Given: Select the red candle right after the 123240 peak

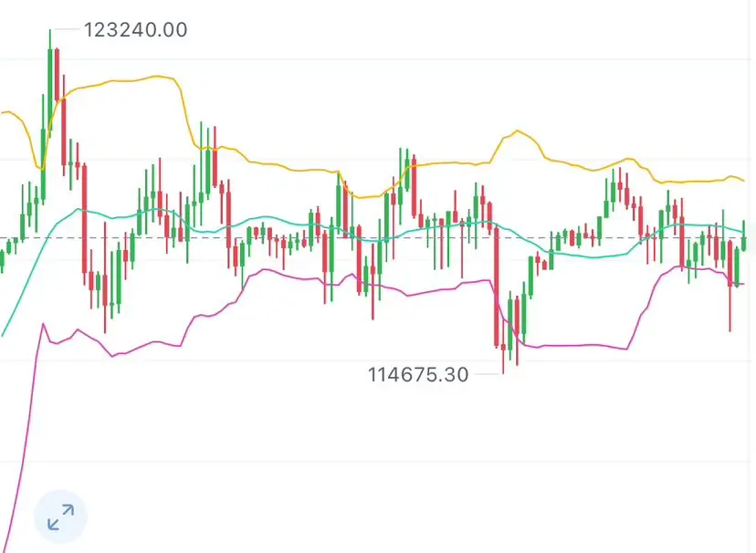Looking at the screenshot, I should [x=57, y=75].
